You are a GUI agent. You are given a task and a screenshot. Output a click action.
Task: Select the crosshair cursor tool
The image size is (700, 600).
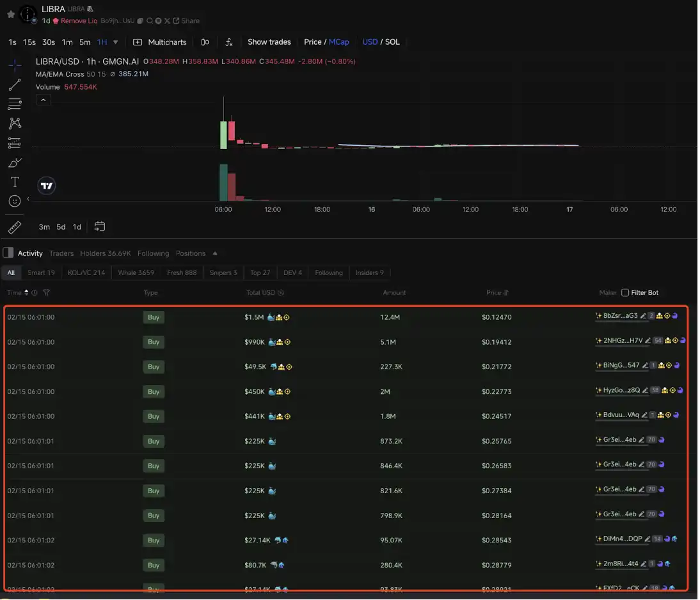tap(15, 65)
